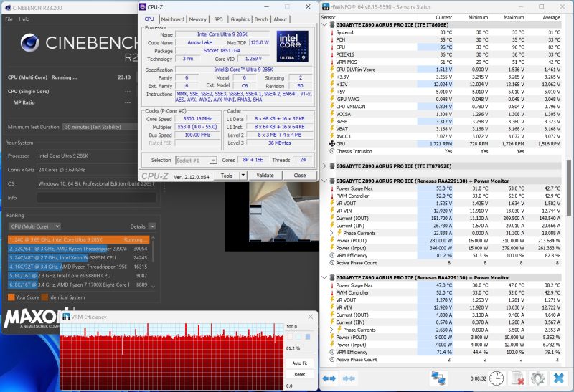The width and height of the screenshot is (574, 392).
Task: Switch to Mainboard tab in CPU-Z
Action: click(x=172, y=19)
